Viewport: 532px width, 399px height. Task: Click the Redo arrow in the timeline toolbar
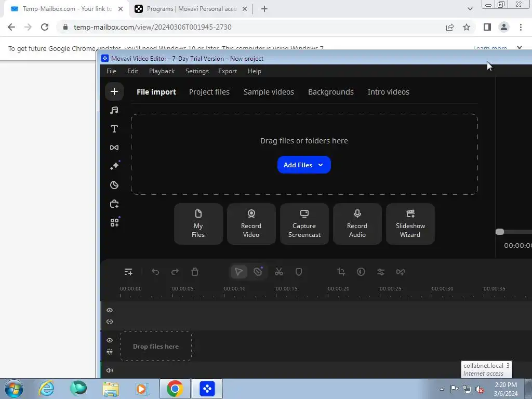(175, 272)
